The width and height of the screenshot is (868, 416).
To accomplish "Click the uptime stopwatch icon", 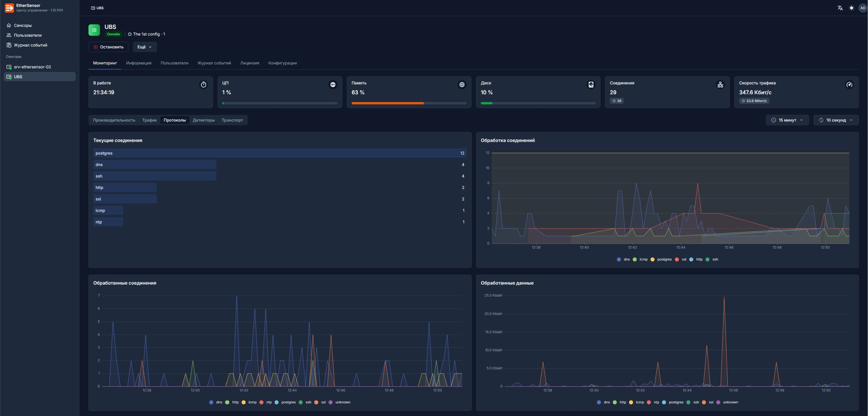I will point(203,84).
